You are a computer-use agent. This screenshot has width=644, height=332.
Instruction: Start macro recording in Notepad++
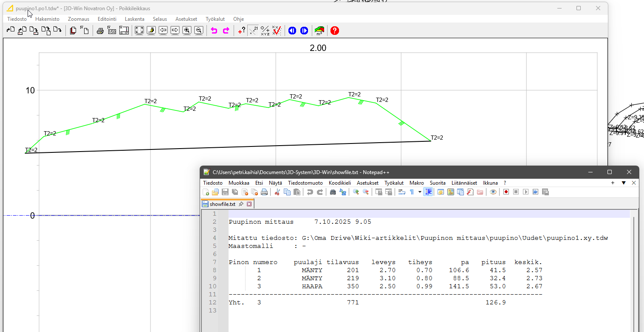click(506, 192)
